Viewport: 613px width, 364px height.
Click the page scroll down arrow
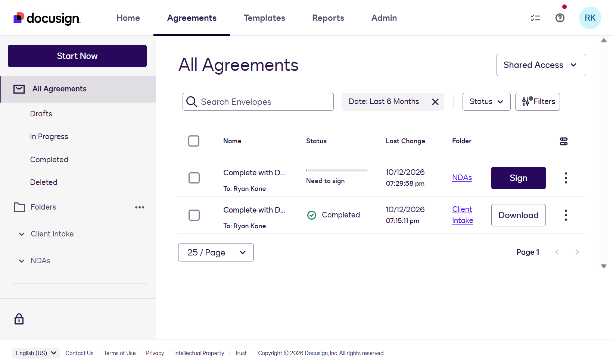tap(604, 266)
